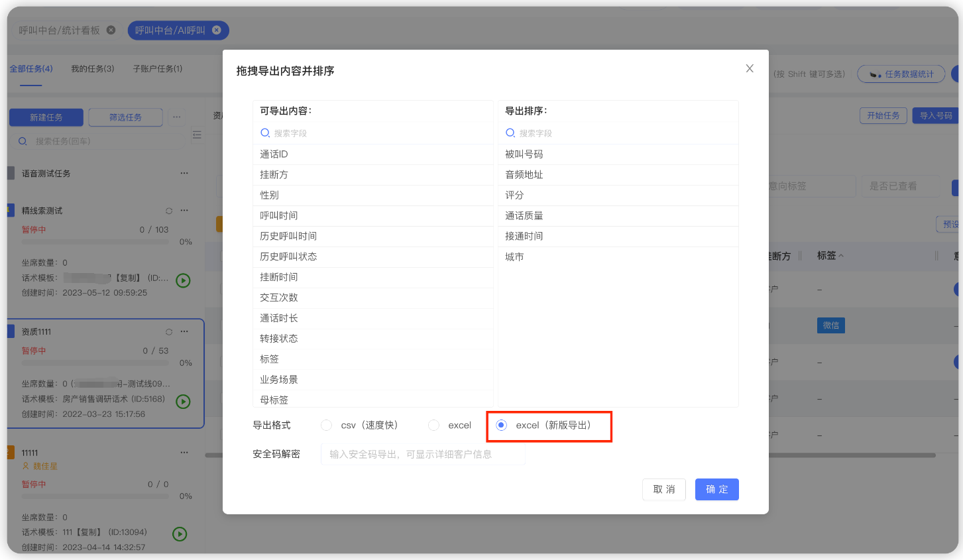The image size is (963, 560).
Task: Select the plain excel export format
Action: (x=434, y=425)
